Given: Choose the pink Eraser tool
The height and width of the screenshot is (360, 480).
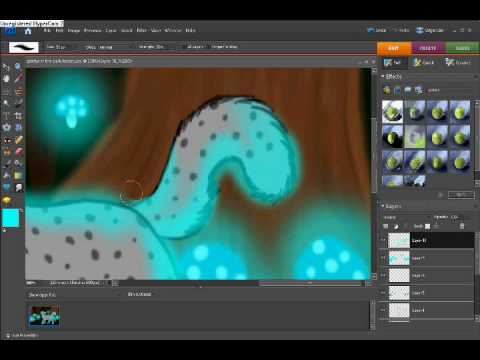Looking at the screenshot, I should point(19,152).
